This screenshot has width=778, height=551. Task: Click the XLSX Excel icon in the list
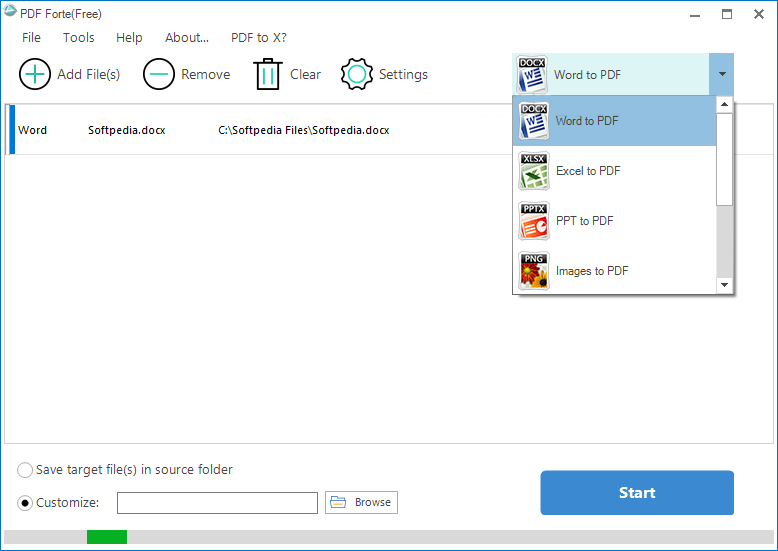coord(534,171)
